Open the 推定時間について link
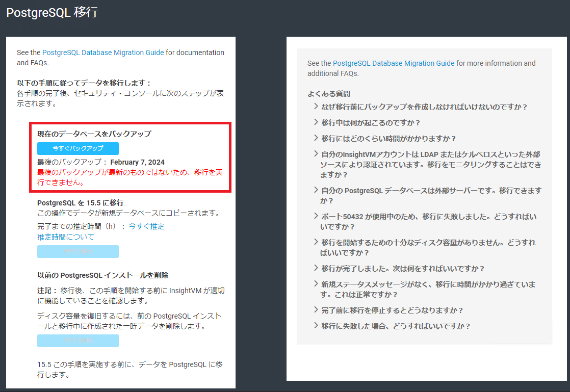This screenshot has width=570, height=392. (x=65, y=237)
